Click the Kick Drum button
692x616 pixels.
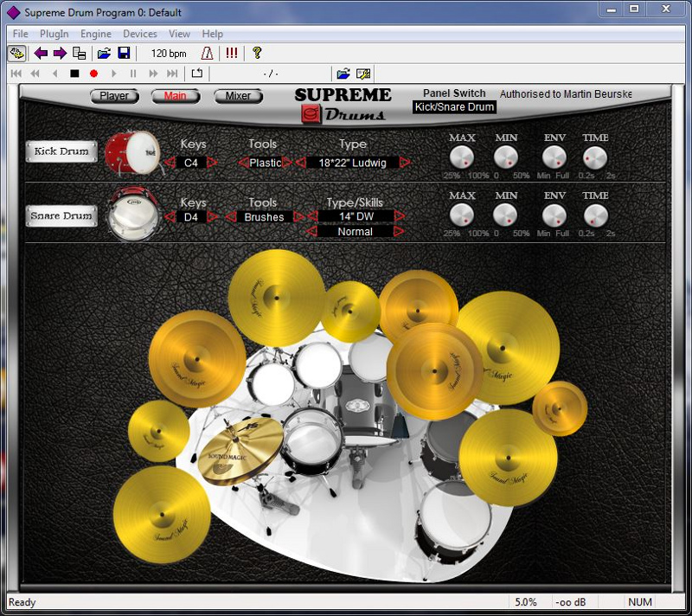click(x=61, y=151)
